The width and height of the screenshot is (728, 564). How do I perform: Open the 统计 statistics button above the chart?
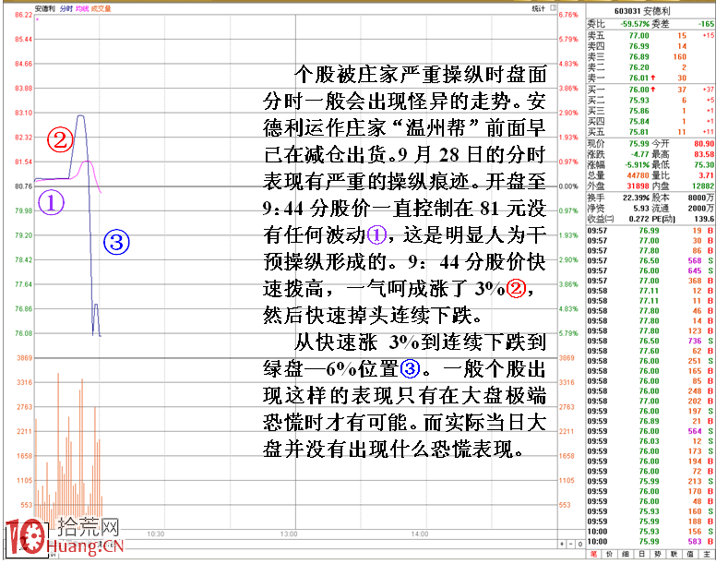point(538,8)
